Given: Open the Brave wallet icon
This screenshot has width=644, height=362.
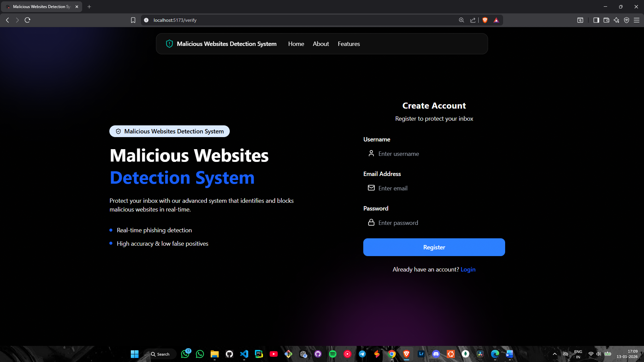Looking at the screenshot, I should [606, 20].
